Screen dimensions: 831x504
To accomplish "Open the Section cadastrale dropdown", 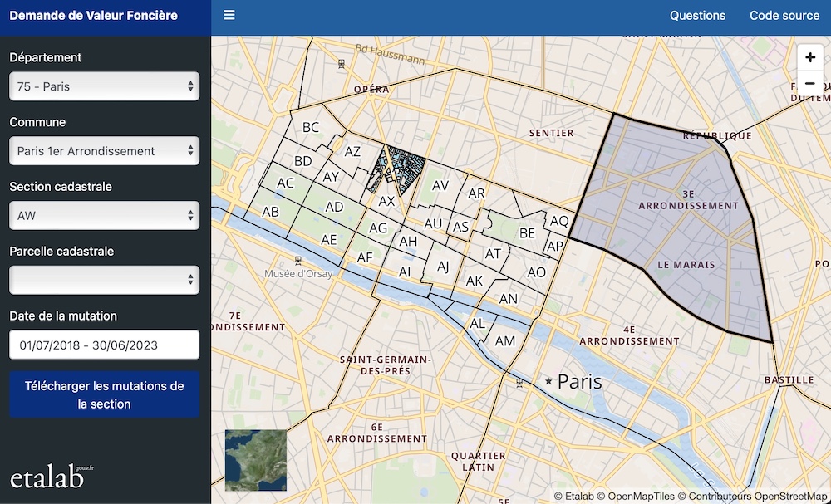I will [x=104, y=216].
